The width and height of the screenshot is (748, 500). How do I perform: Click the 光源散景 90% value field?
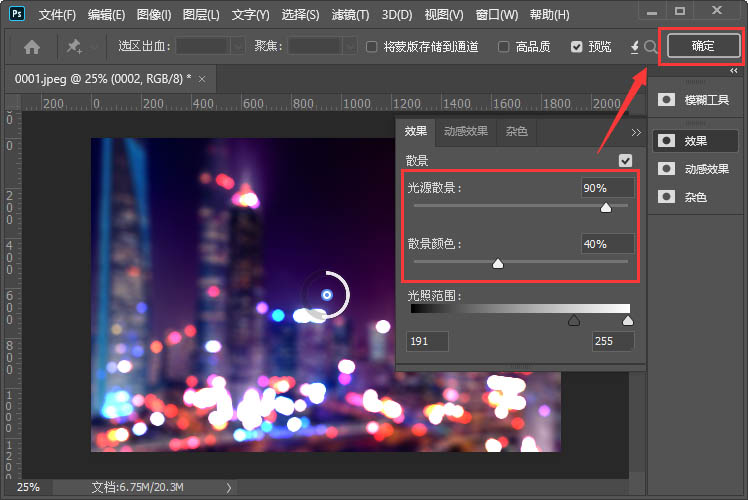click(x=608, y=188)
